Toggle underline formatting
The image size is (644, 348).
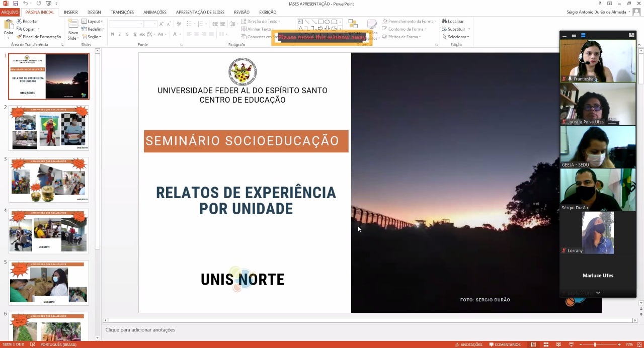point(127,34)
